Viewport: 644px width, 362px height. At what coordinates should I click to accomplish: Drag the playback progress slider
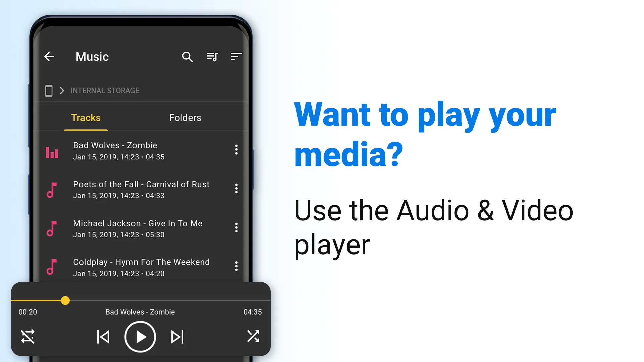65,300
